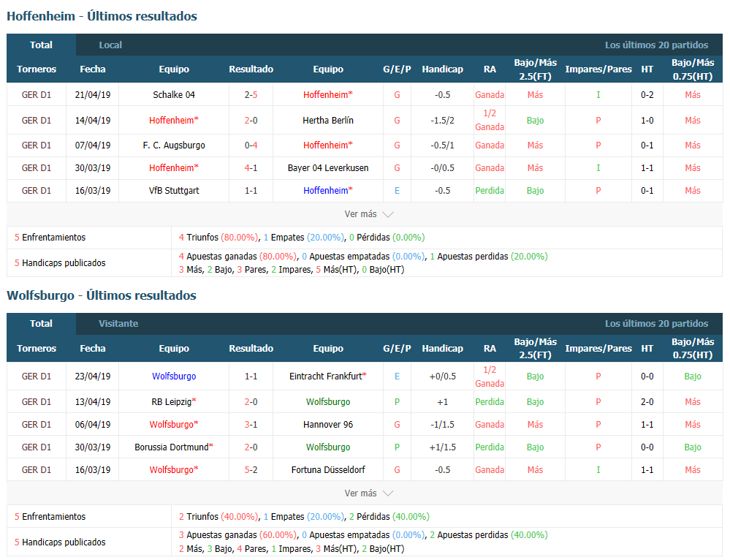The height and width of the screenshot is (560, 730).
Task: Click the 0-4 result of the Augsburgo match
Action: click(251, 145)
